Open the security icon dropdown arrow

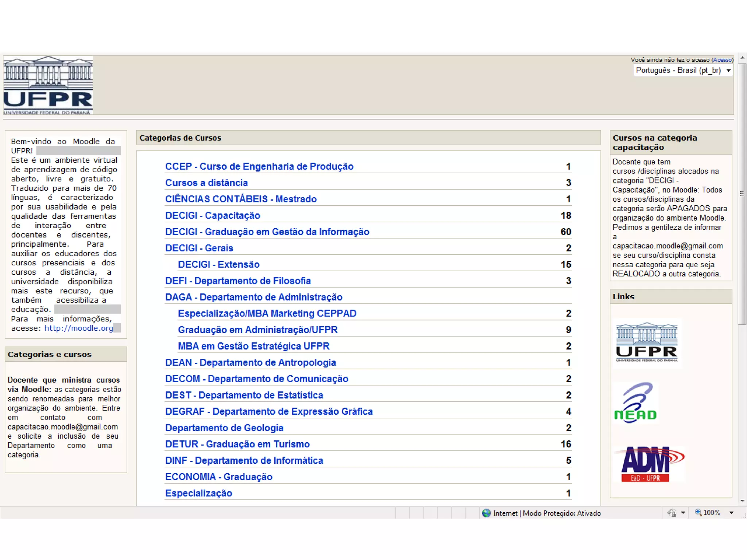pyautogui.click(x=683, y=513)
